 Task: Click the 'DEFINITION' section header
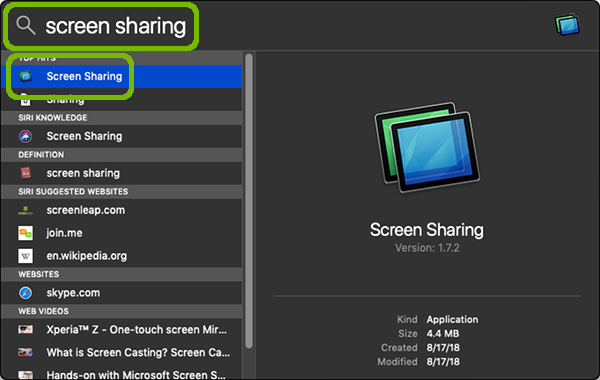tap(41, 155)
